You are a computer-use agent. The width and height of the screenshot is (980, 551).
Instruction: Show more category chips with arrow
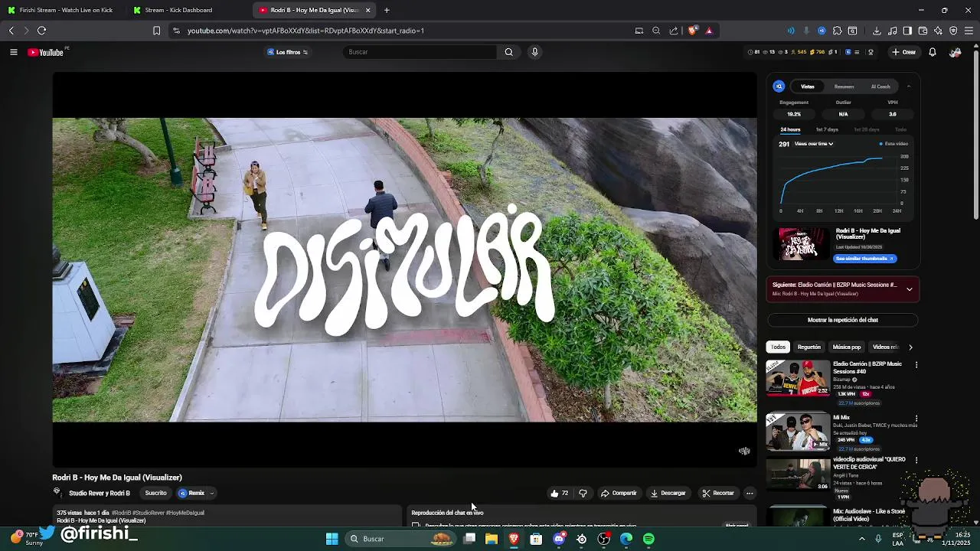click(910, 347)
